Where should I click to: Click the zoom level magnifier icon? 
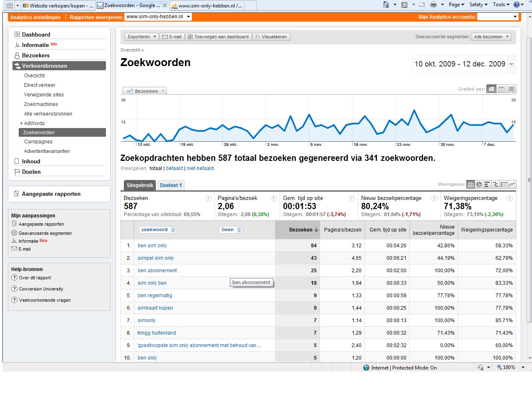point(500,367)
